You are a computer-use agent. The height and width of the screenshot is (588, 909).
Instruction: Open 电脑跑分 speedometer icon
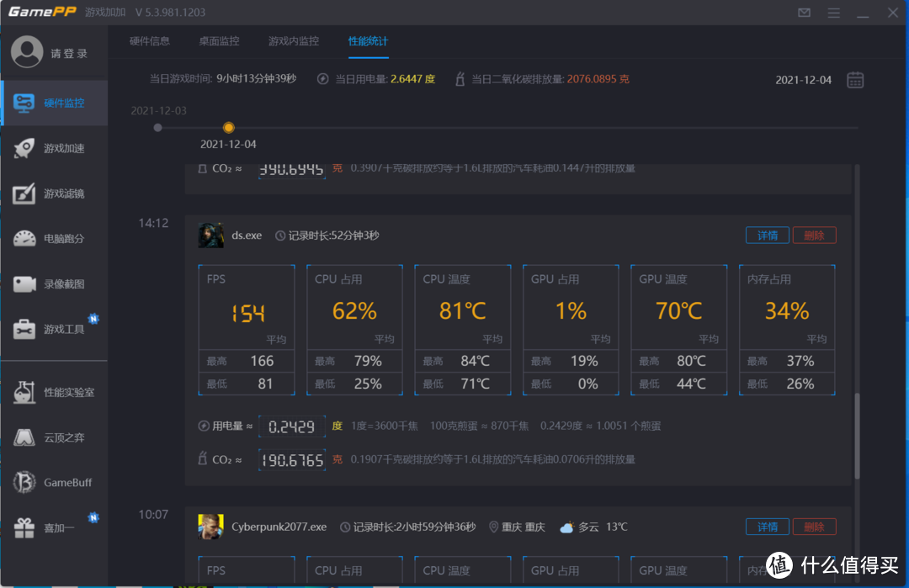point(24,239)
